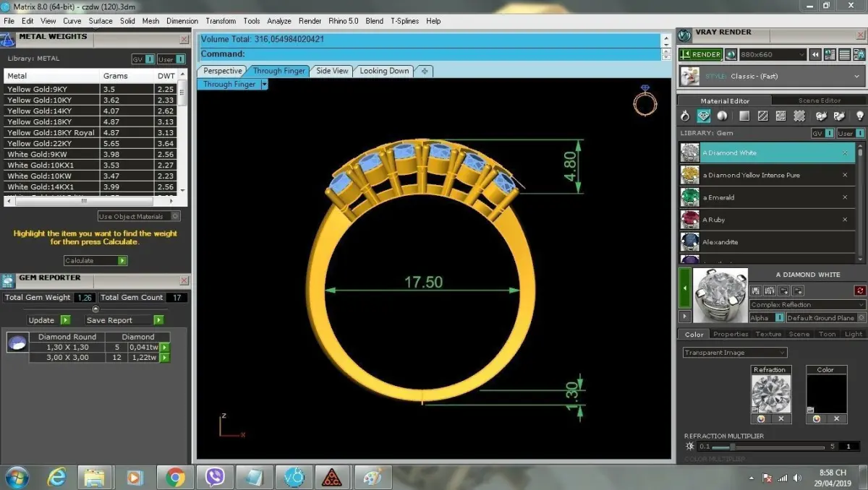
Task: Toggle the Default Ground Plane option
Action: [825, 318]
